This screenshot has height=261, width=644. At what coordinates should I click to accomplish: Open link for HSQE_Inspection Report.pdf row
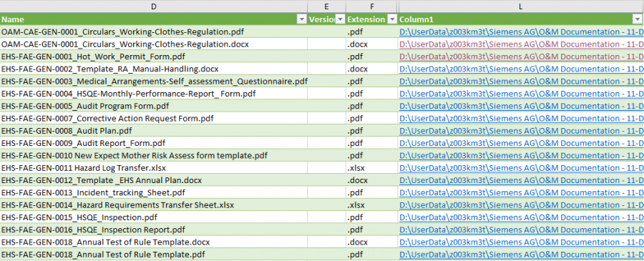(x=521, y=230)
